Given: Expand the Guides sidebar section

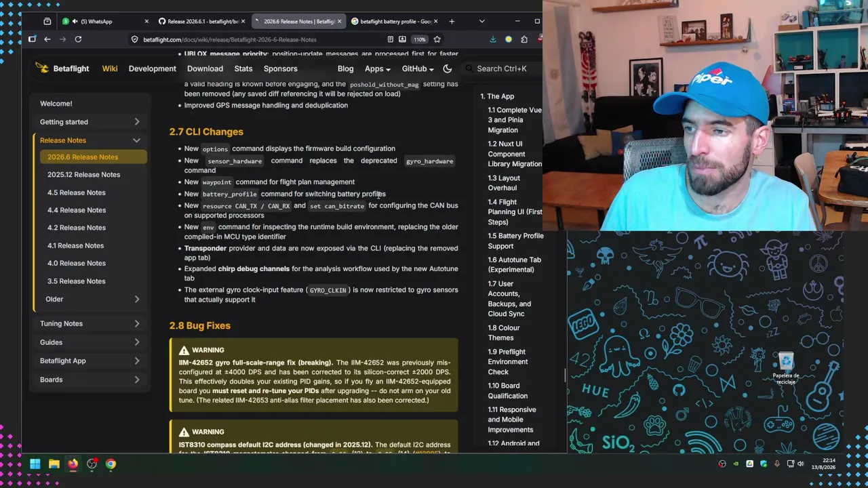Looking at the screenshot, I should point(90,342).
